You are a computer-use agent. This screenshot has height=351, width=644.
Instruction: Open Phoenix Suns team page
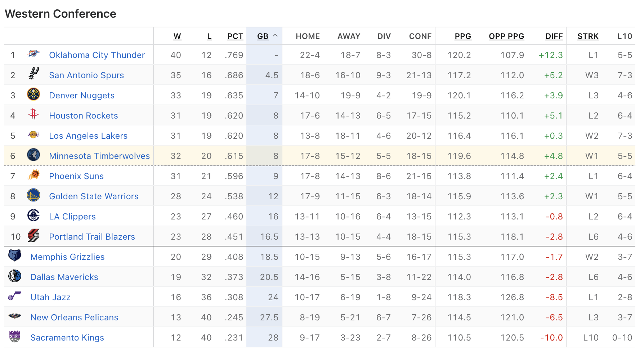pyautogui.click(x=76, y=176)
